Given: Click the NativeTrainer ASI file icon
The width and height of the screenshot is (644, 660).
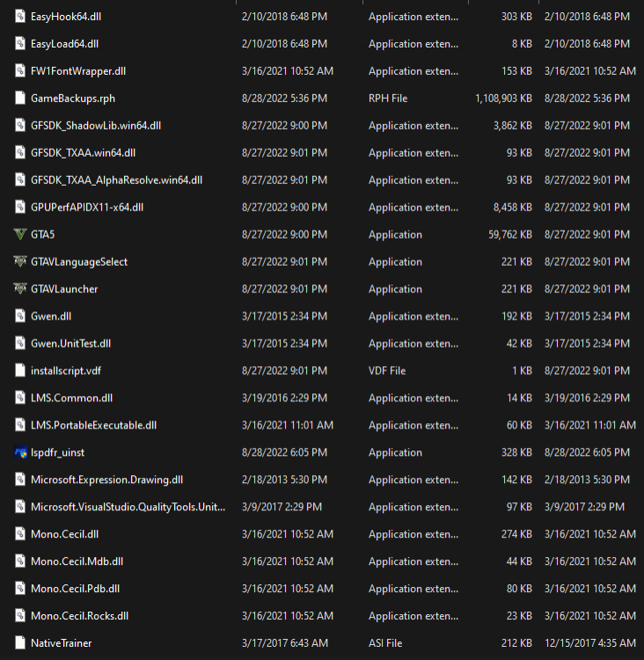Looking at the screenshot, I should [20, 642].
